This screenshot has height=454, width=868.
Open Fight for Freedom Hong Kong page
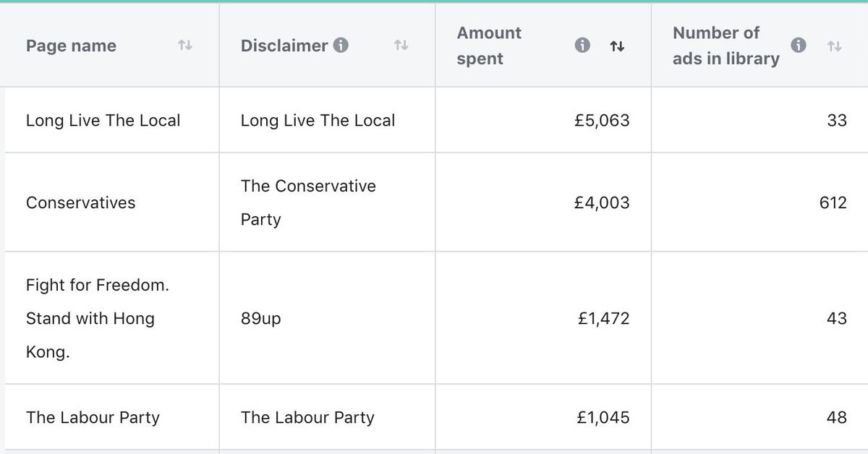tap(98, 318)
